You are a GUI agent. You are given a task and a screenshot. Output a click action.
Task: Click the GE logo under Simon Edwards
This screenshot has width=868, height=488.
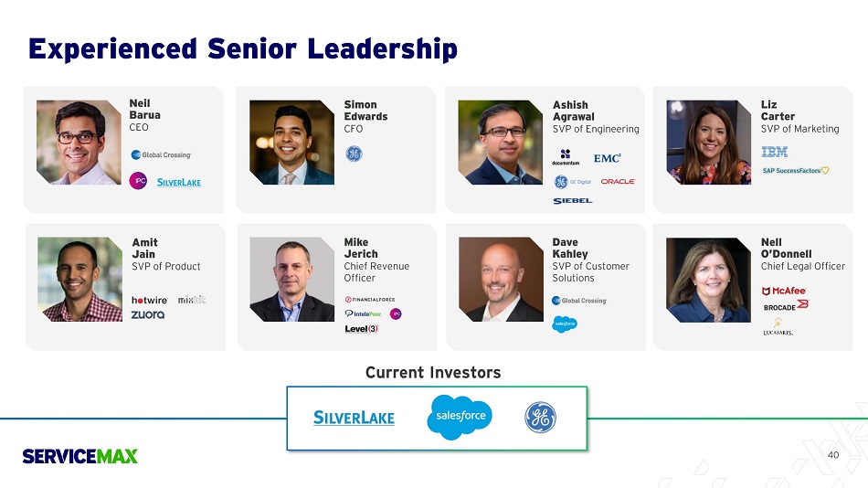[355, 154]
